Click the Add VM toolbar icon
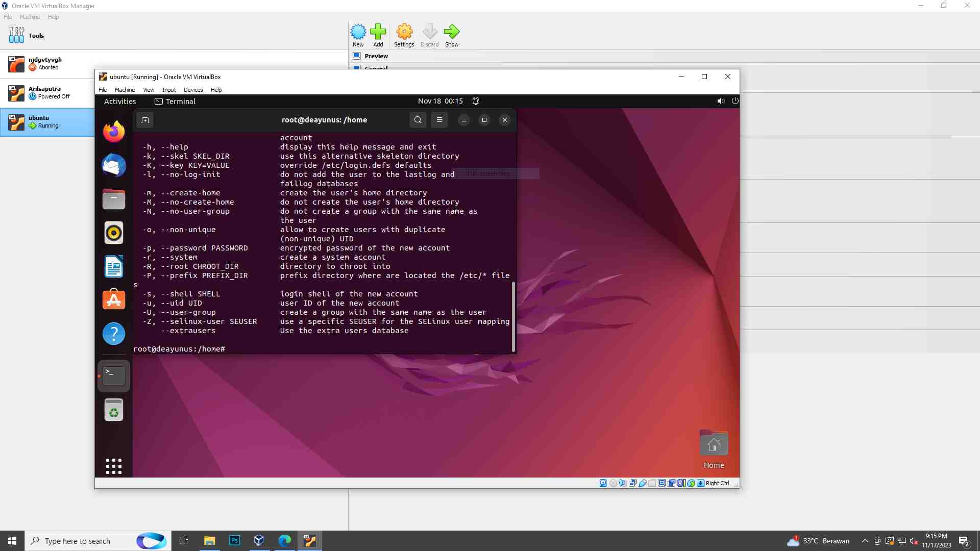The image size is (980, 551). pyautogui.click(x=378, y=35)
